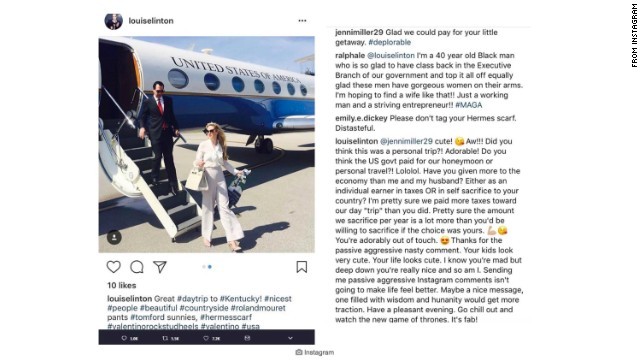Switch photo using the carousel dots indicator

tap(207, 267)
